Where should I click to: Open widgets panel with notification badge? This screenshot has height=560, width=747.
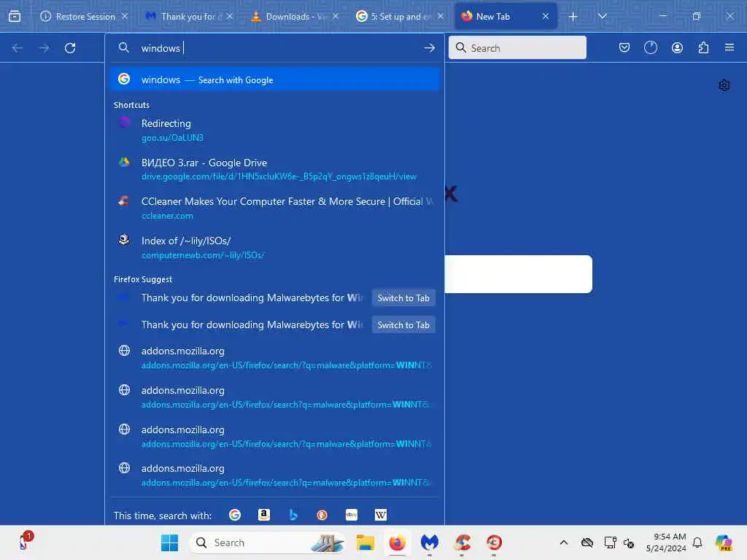pos(25,541)
